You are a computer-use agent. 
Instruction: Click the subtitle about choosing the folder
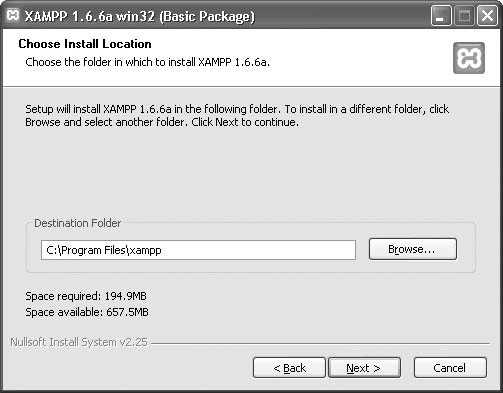point(147,62)
